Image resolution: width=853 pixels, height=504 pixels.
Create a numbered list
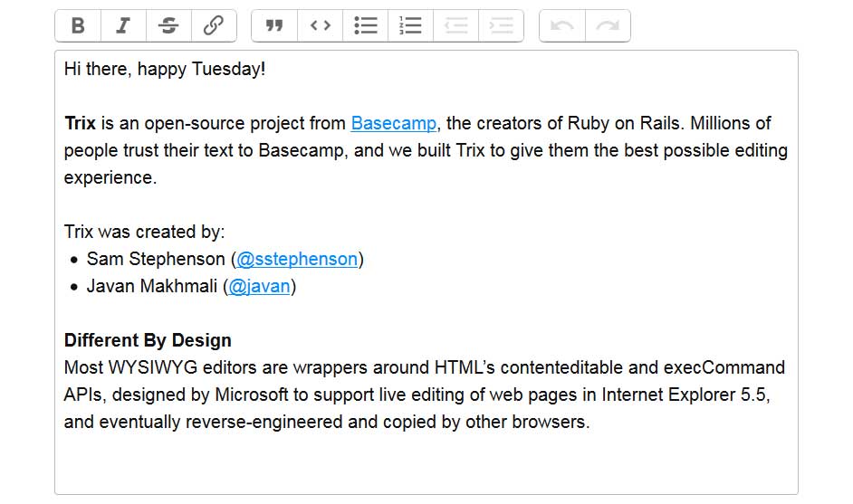410,25
